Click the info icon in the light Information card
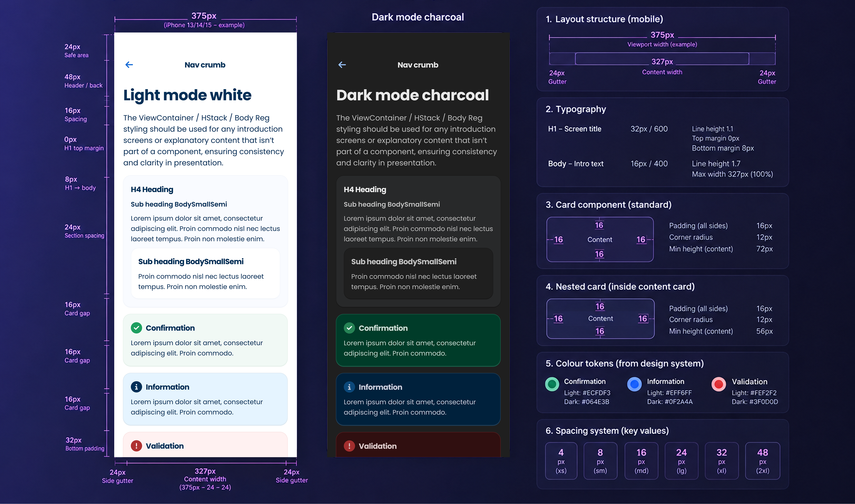 point(136,387)
